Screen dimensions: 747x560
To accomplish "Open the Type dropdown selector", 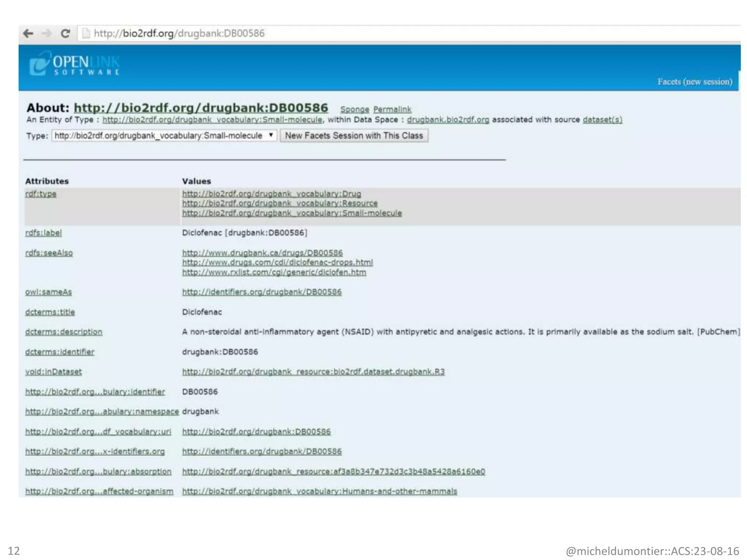I will (164, 136).
